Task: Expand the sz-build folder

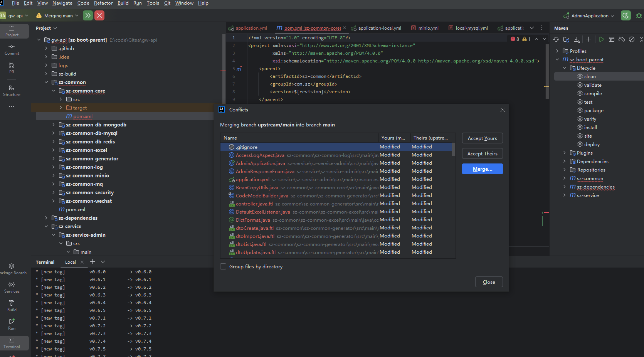Action: (x=46, y=74)
